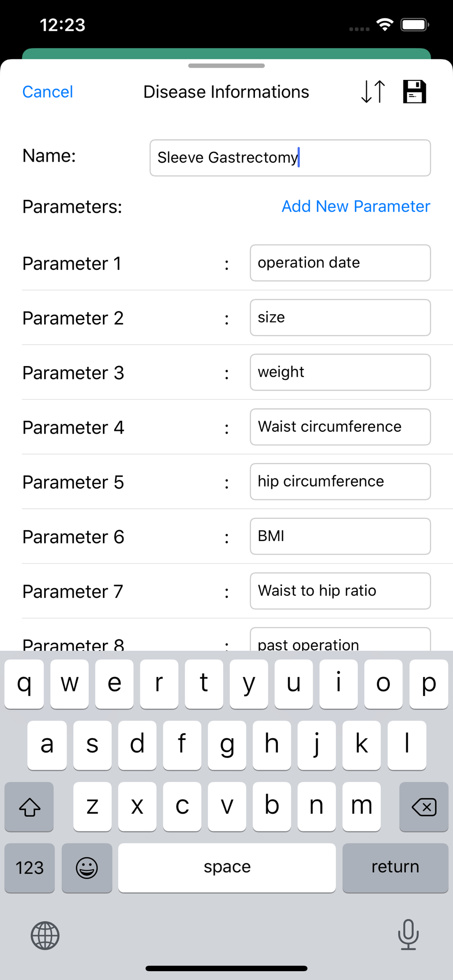Edit the Waist to hip ratio field
This screenshot has width=453, height=980.
click(340, 591)
